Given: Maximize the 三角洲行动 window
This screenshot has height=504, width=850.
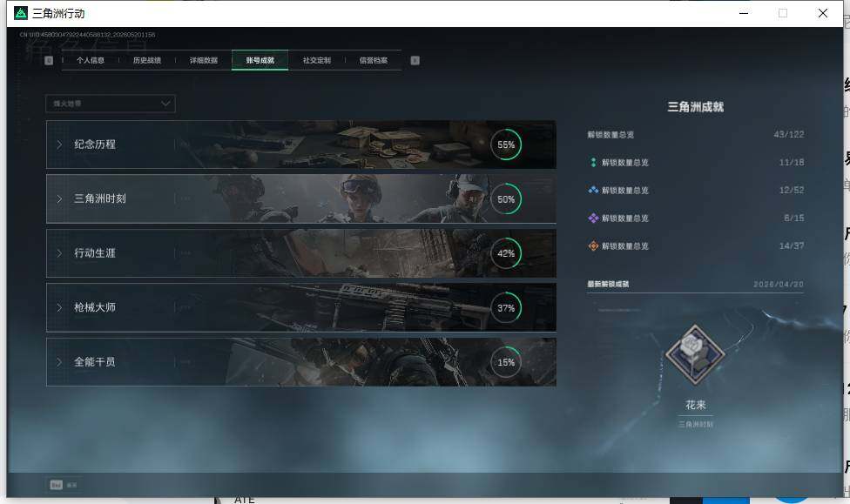Looking at the screenshot, I should (783, 13).
